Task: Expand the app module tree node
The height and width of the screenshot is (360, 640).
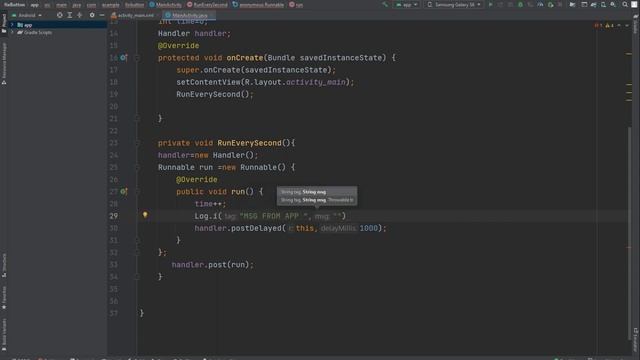Action: tap(12, 25)
